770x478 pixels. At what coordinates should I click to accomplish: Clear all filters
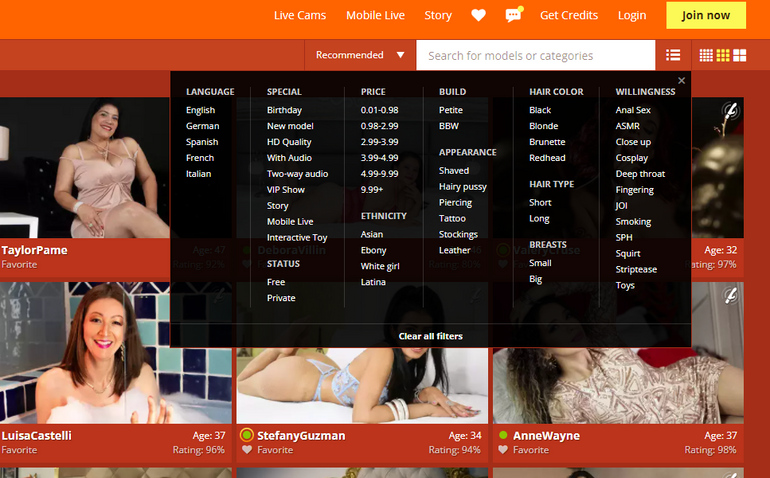point(431,336)
